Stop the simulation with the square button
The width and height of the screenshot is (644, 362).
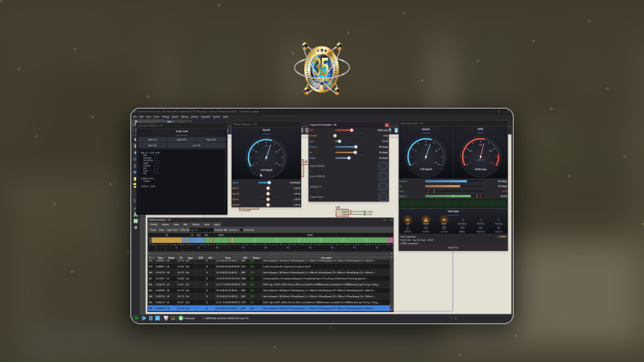click(157, 318)
